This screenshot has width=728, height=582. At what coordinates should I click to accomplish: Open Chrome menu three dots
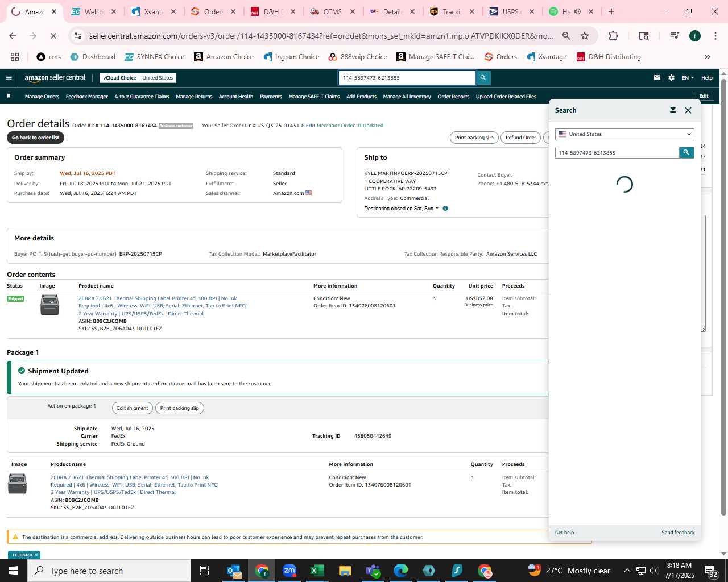coord(715,36)
